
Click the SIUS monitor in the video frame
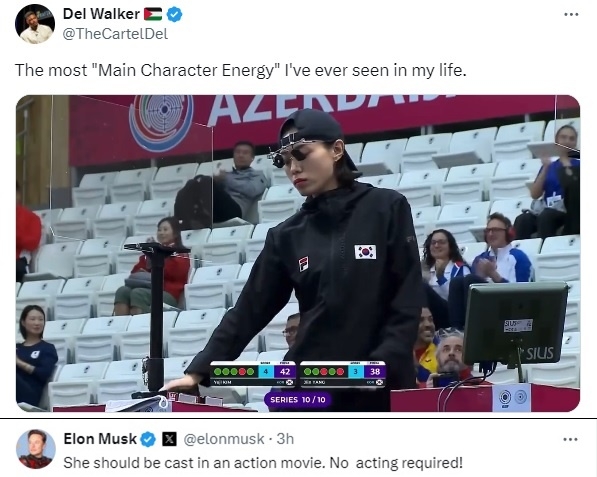pos(516,324)
